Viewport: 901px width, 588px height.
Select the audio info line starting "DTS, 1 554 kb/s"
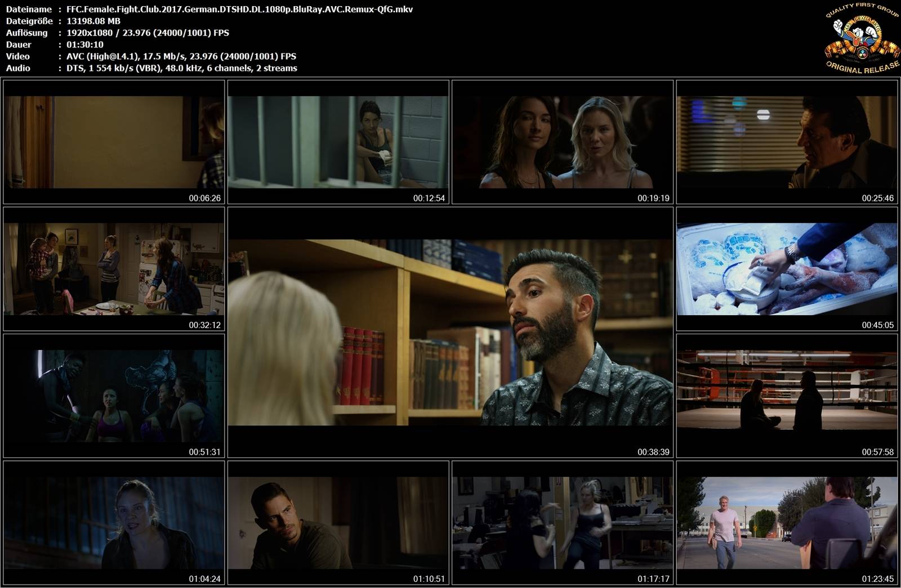182,68
